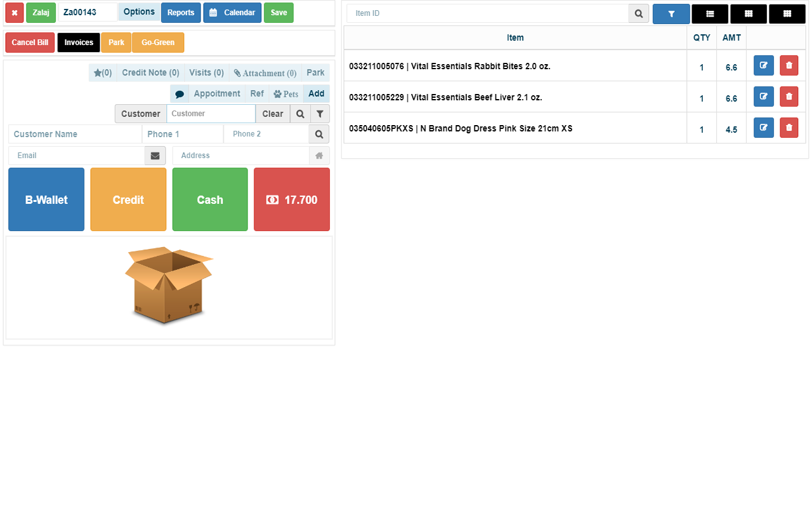
Task: Click the home icon beside Address
Action: click(x=319, y=155)
